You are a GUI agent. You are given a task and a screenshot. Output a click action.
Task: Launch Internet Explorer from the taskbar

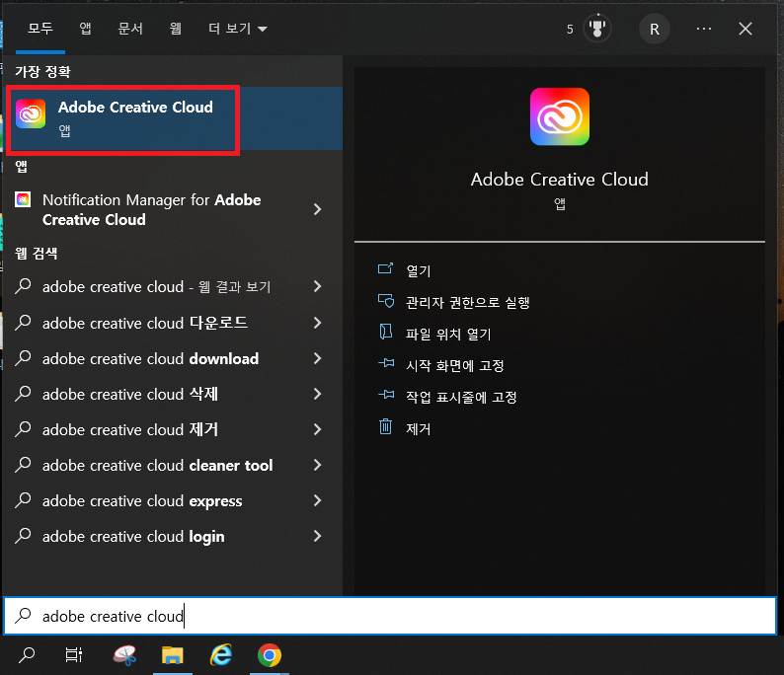(220, 655)
